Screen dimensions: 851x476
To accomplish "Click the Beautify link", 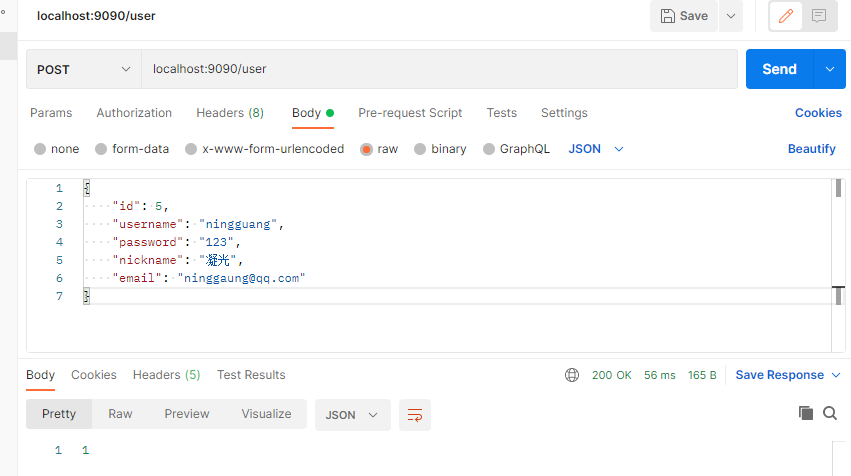I will point(811,149).
